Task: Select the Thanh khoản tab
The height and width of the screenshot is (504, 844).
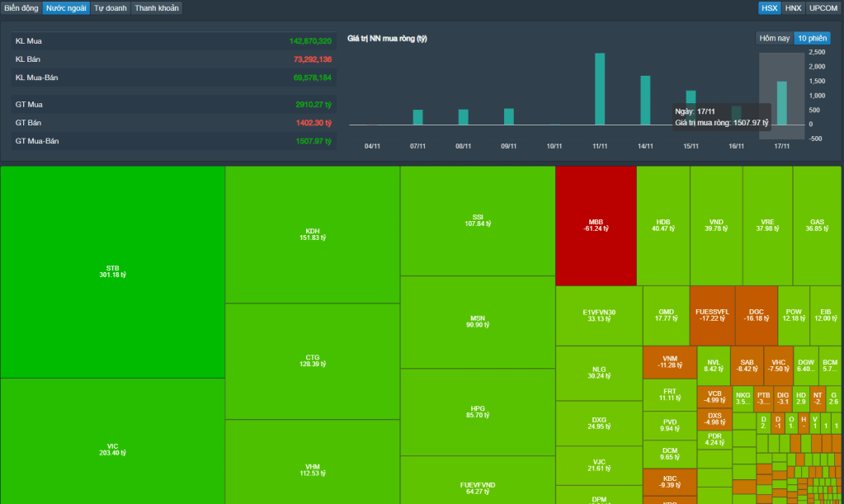Action: (x=157, y=8)
